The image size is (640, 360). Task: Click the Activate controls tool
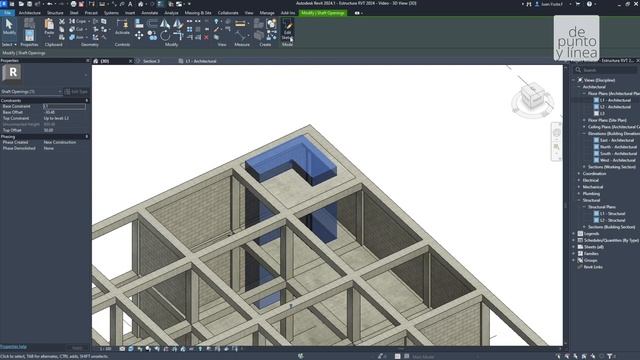coord(122,27)
